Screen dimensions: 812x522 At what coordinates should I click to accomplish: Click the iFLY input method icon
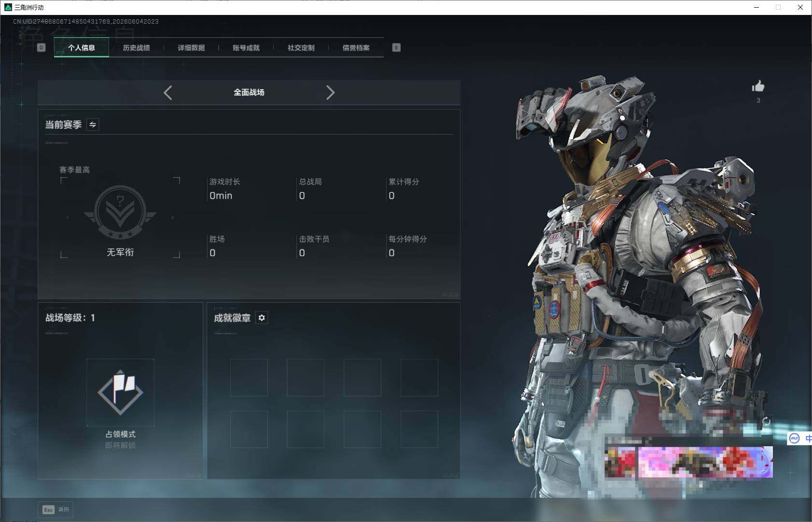click(794, 439)
